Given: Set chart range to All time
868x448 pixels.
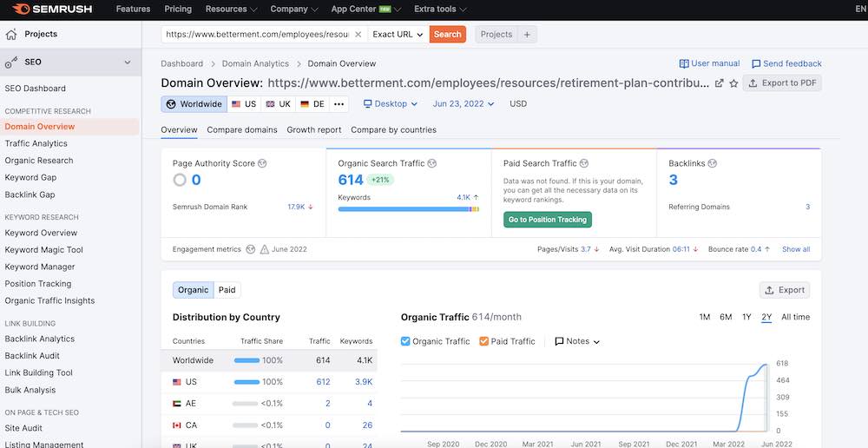Looking at the screenshot, I should (x=795, y=317).
